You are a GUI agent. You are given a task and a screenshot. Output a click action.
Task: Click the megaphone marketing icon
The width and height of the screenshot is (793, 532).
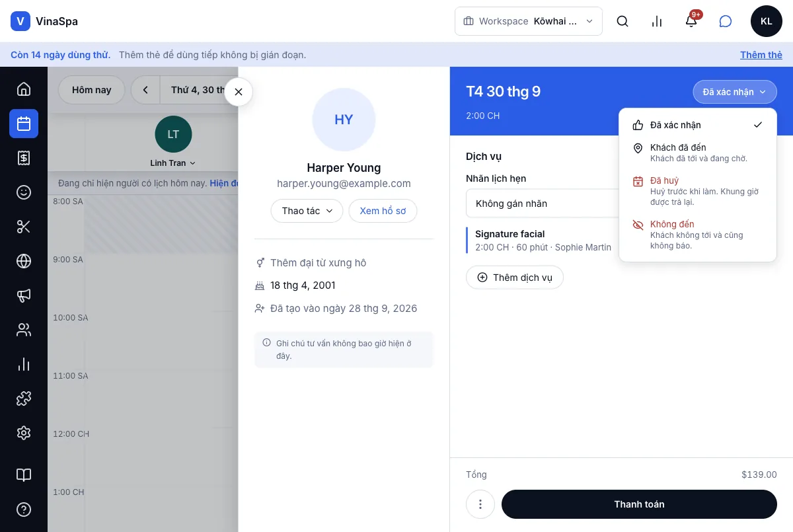click(x=24, y=295)
